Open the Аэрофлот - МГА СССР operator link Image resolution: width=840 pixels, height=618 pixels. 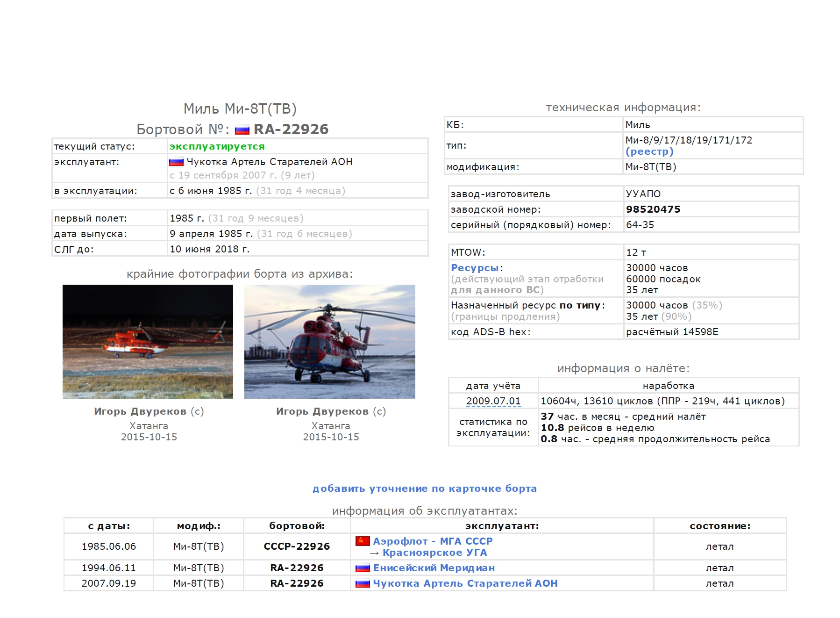(x=433, y=541)
